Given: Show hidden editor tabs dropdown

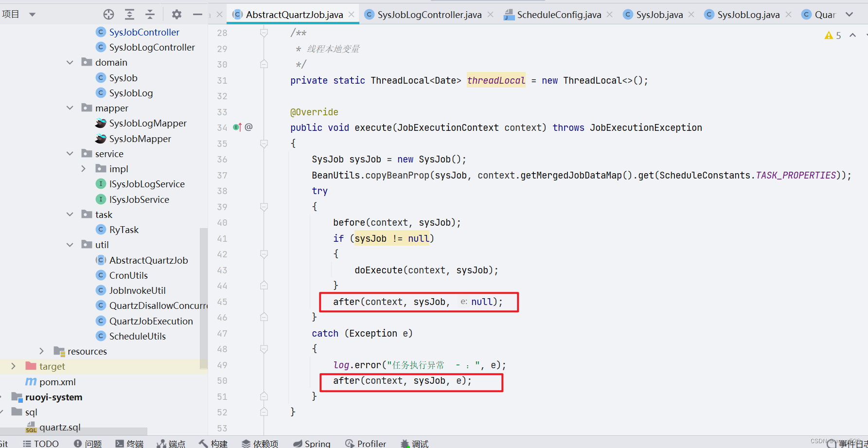Looking at the screenshot, I should click(850, 14).
